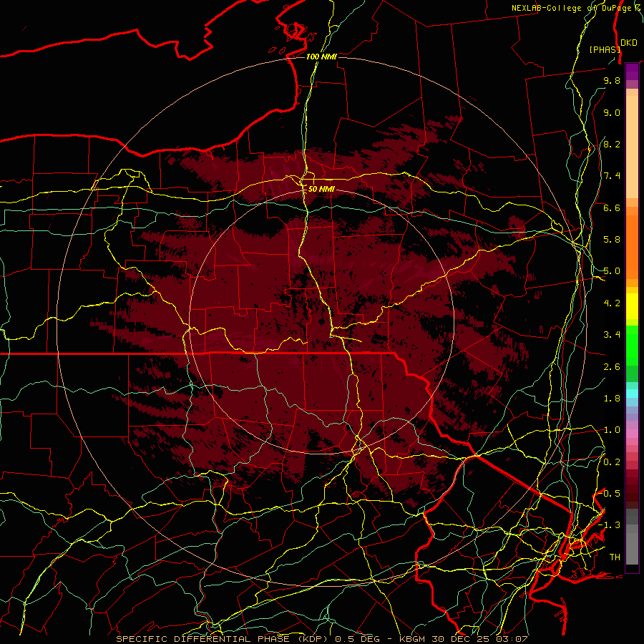Pick the pink band on the color bar
The width and height of the screenshot is (644, 644).
[x=632, y=434]
